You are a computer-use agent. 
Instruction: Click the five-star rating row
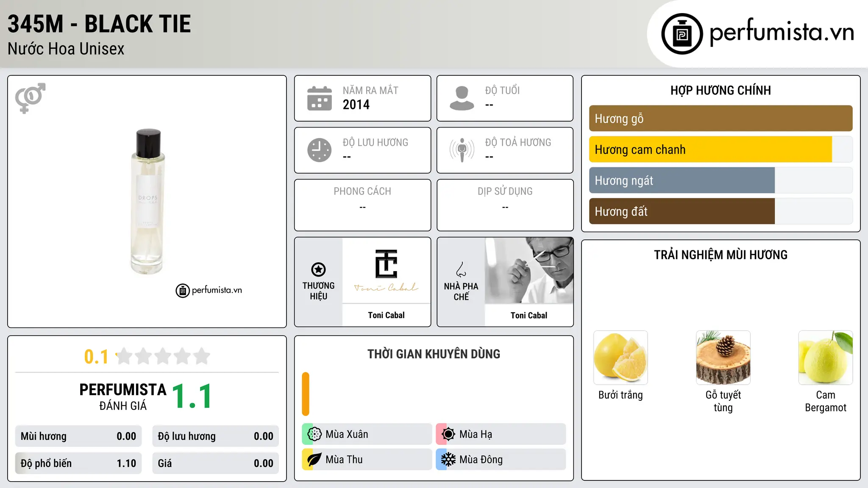pyautogui.click(x=163, y=356)
